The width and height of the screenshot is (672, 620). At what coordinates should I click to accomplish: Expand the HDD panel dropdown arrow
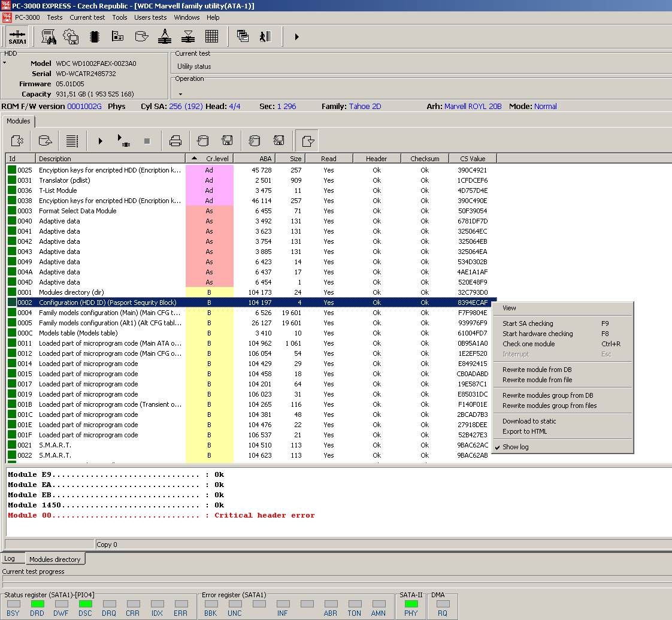point(4,62)
